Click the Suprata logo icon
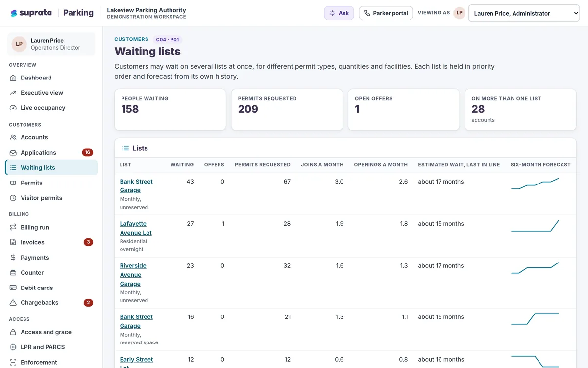The height and width of the screenshot is (368, 588). point(14,13)
